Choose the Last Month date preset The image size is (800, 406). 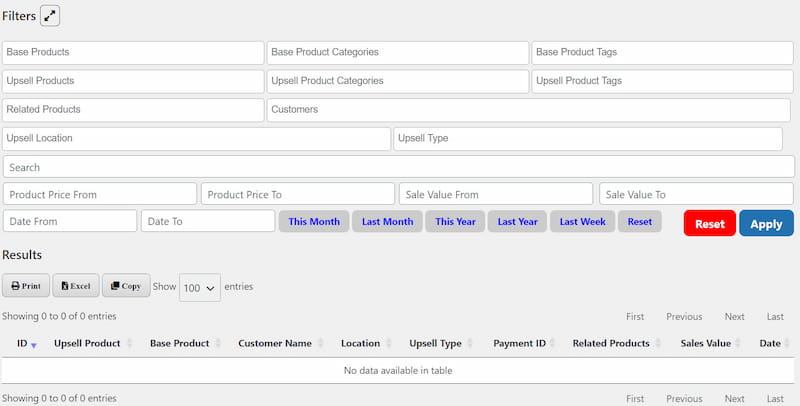(387, 221)
